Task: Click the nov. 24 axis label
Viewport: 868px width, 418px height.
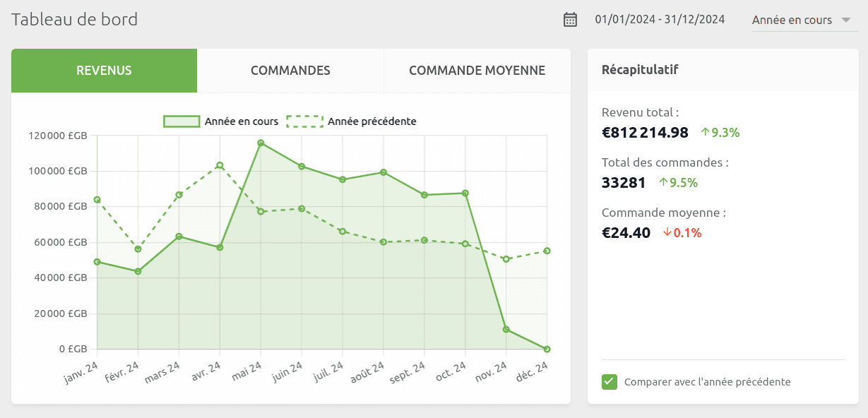Action: [489, 372]
